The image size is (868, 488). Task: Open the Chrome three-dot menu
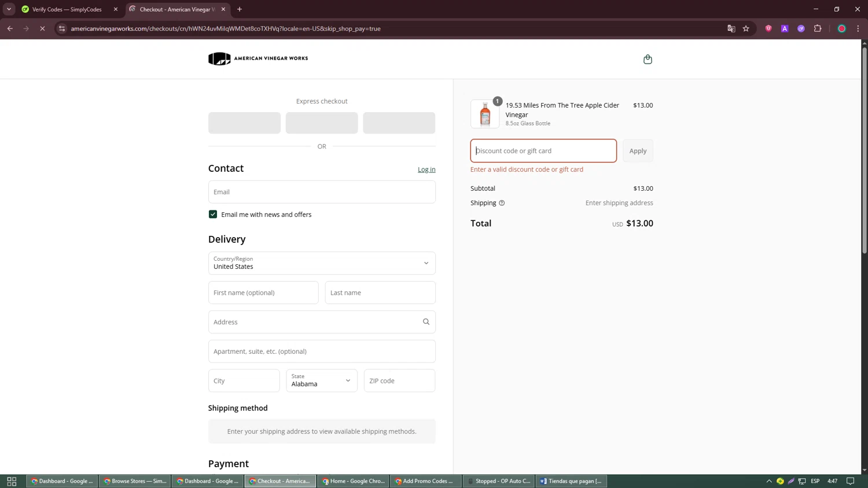[858, 28]
